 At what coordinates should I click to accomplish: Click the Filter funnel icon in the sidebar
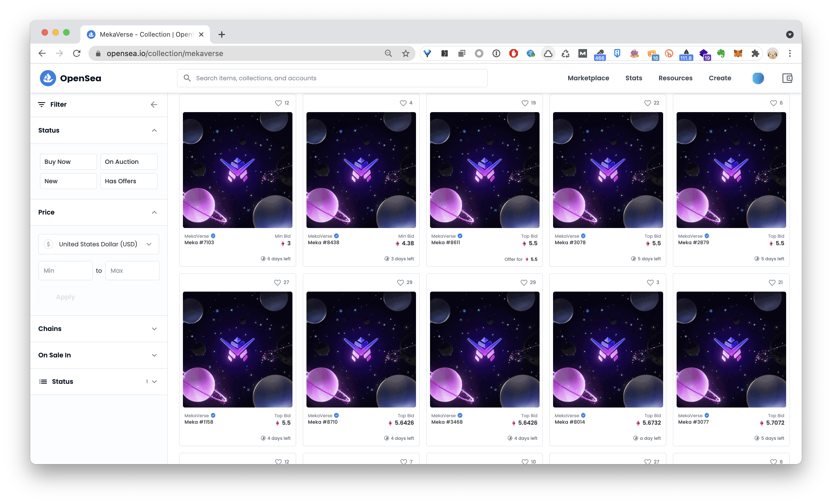42,104
